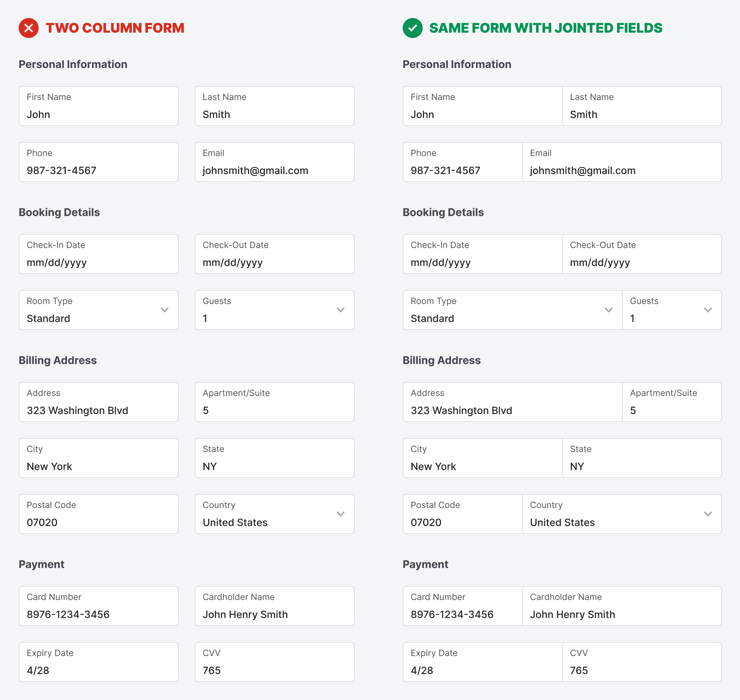
Task: Click Cardholder Name field in left form
Action: click(274, 606)
